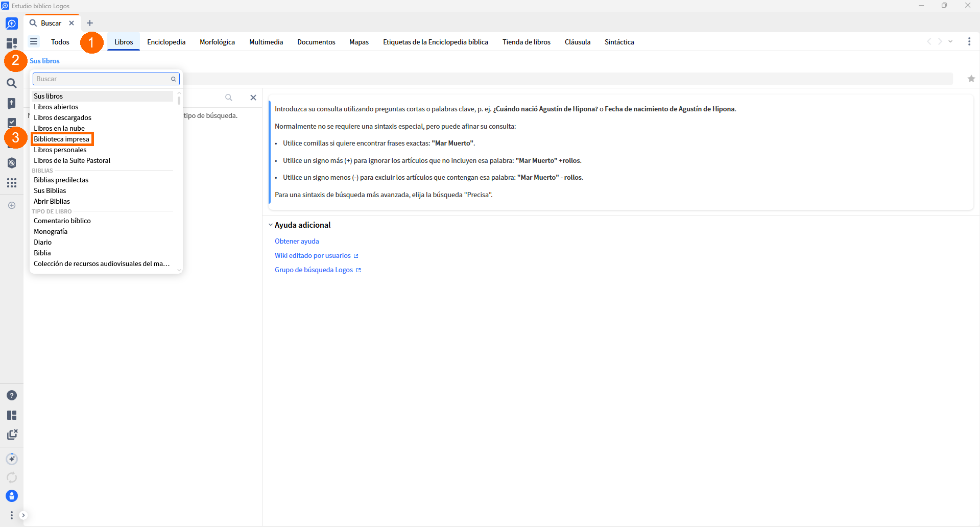This screenshot has height=527, width=980.
Task: Switch to the Cláusula tab
Action: [578, 42]
